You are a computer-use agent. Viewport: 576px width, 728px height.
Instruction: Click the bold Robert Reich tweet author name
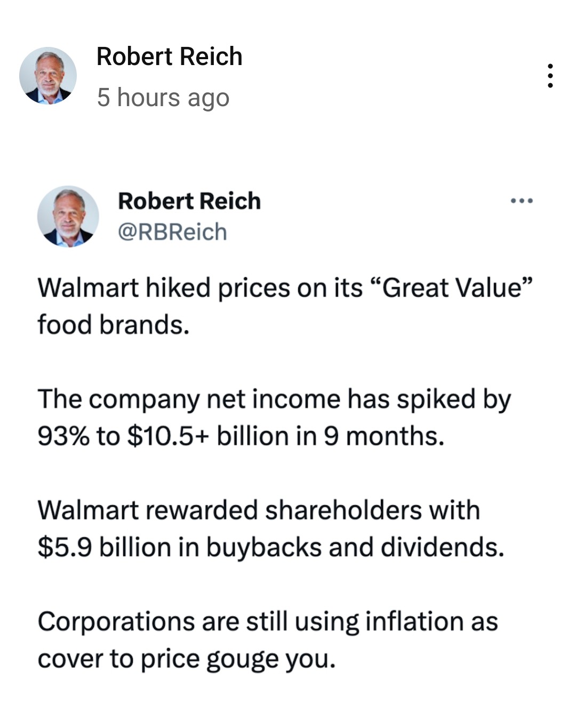[189, 201]
